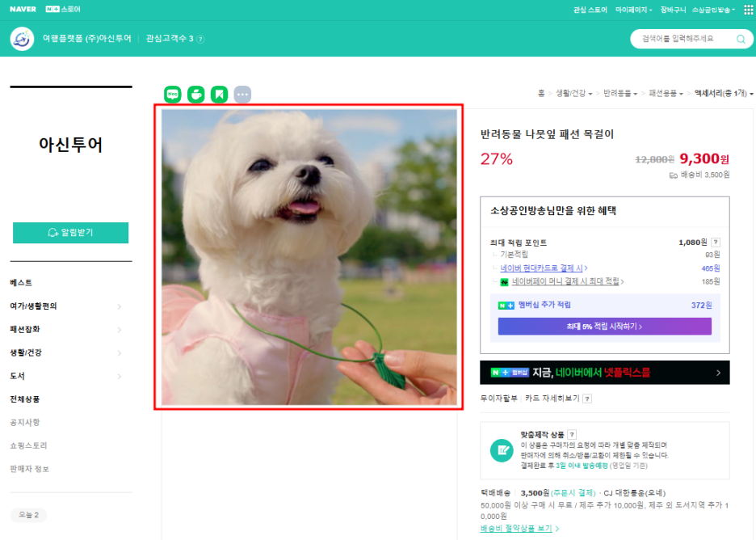This screenshot has height=540, width=756.
Task: Open more sharing options ellipsis icon
Action: tap(242, 95)
